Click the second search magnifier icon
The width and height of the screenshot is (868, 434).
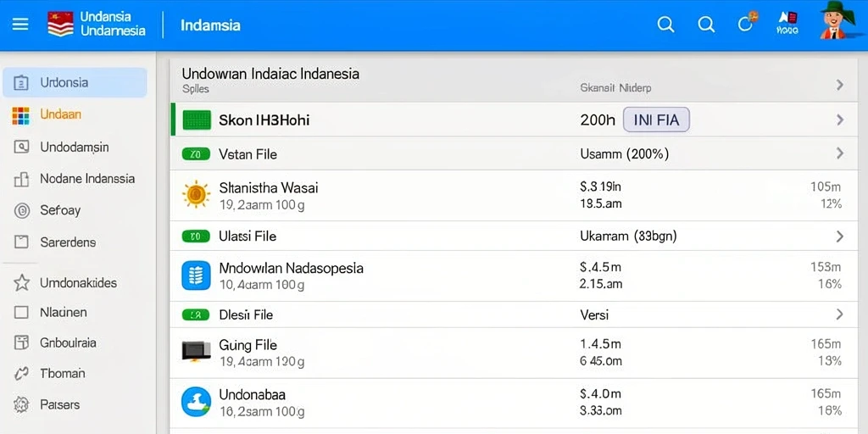(x=706, y=25)
